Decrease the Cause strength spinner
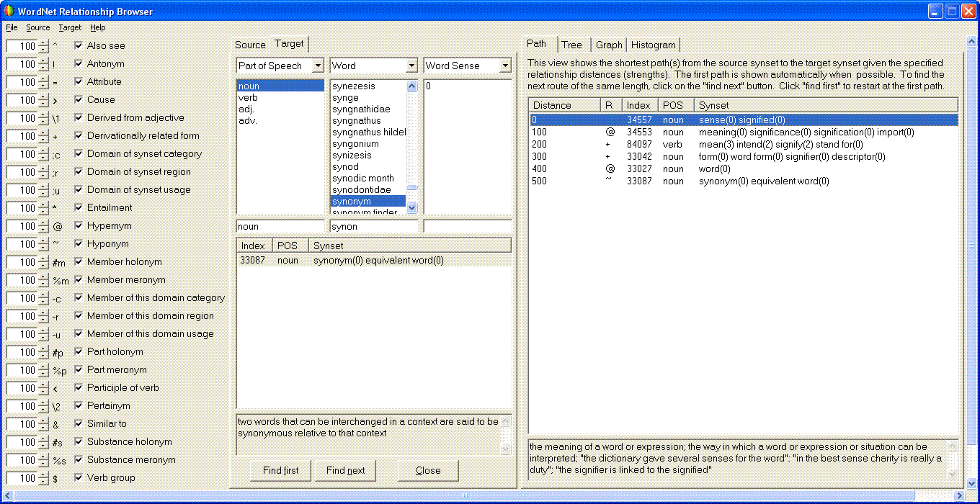 tap(44, 103)
